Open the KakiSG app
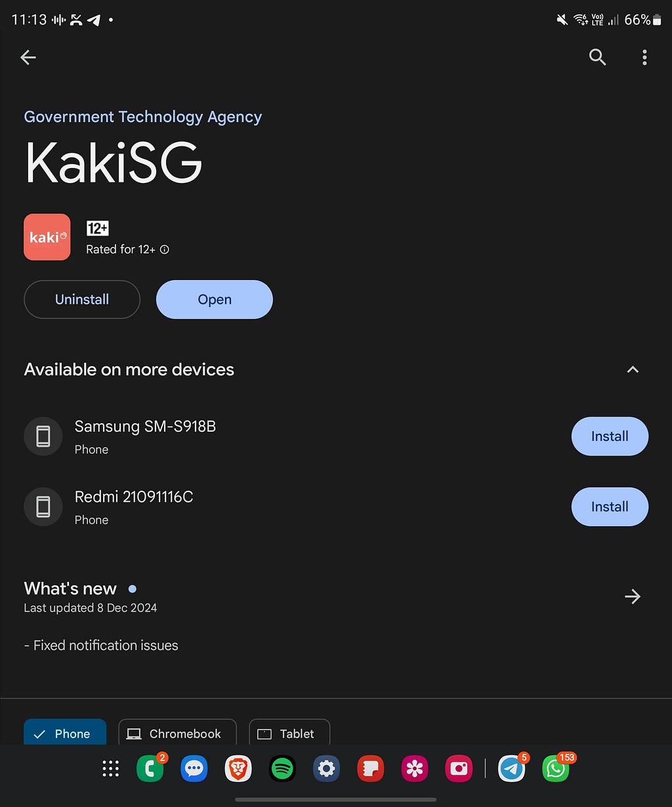Viewport: 672px width, 807px height. pyautogui.click(x=215, y=300)
